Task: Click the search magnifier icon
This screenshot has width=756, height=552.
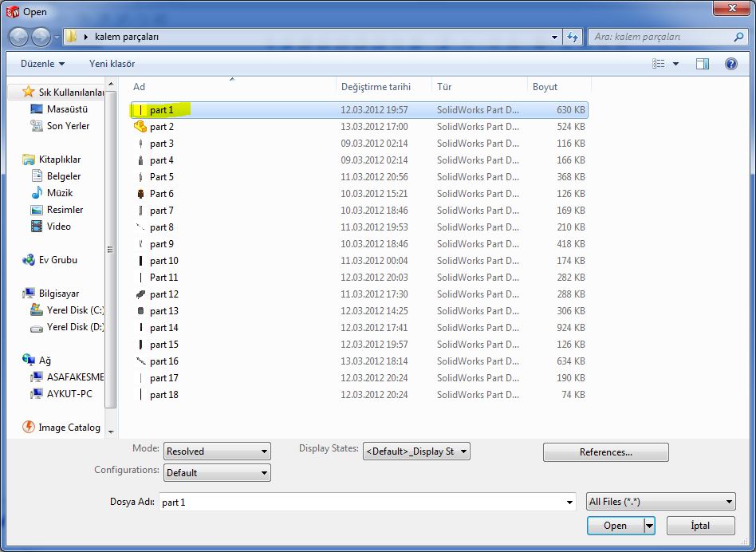Action: click(738, 37)
